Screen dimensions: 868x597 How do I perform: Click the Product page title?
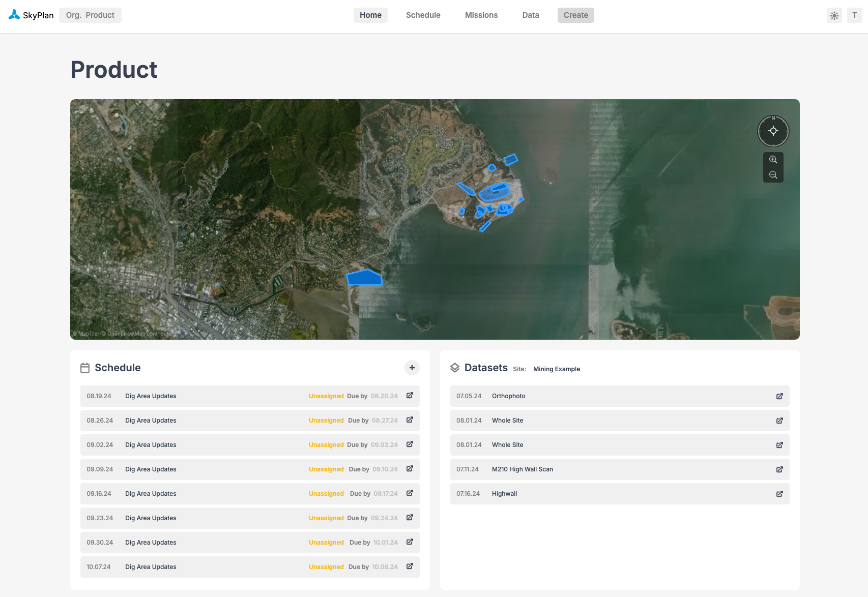[x=114, y=70]
